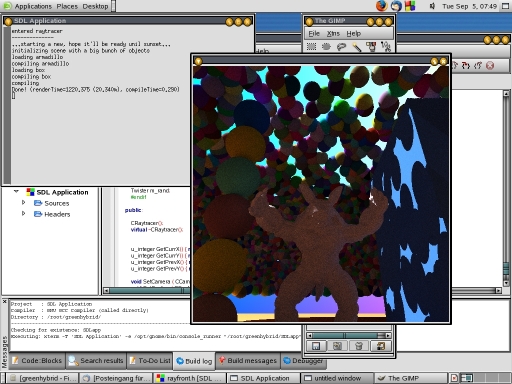Switch to the Code::Blocks messages tab
This screenshot has width=512, height=384.
tap(37, 361)
